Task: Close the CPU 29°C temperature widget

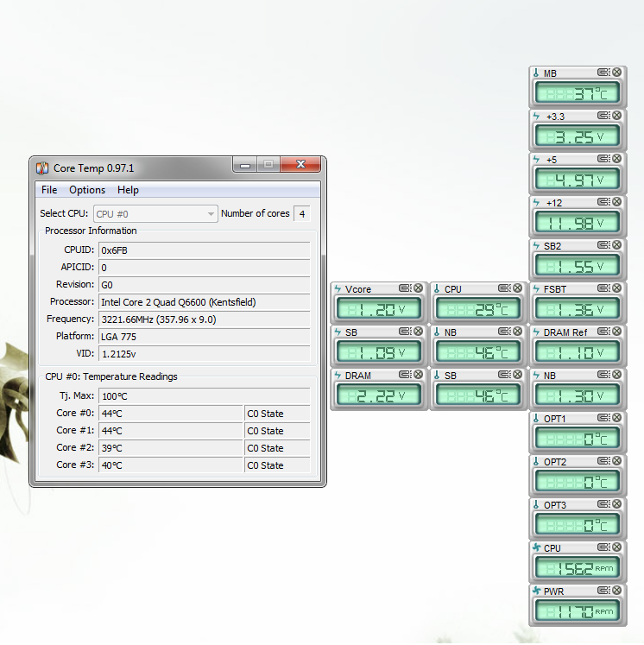Action: point(517,288)
